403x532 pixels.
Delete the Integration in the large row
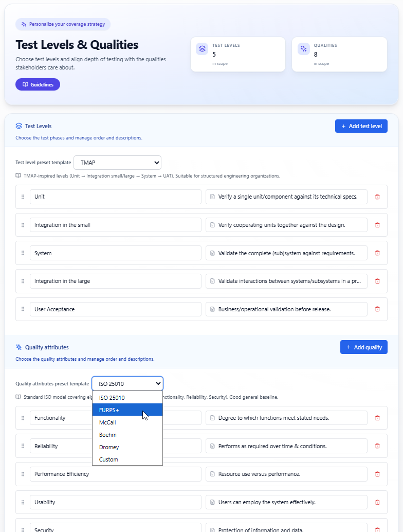click(x=377, y=281)
